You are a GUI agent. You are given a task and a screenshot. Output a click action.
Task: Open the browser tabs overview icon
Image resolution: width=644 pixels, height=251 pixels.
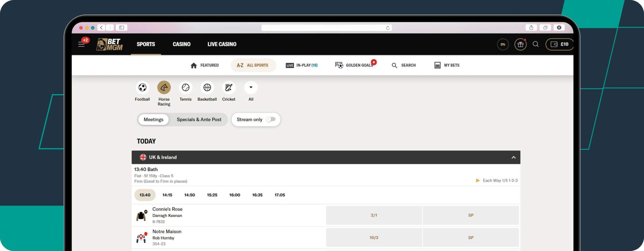point(545,28)
